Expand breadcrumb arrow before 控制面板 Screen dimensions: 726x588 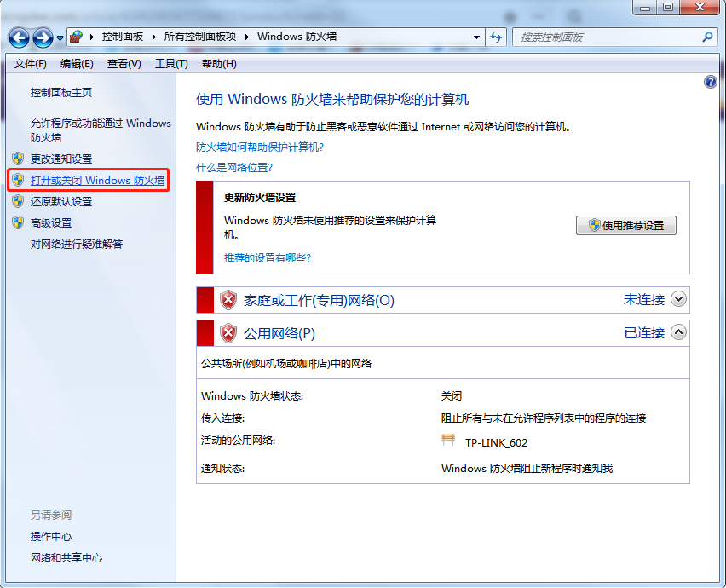click(92, 37)
